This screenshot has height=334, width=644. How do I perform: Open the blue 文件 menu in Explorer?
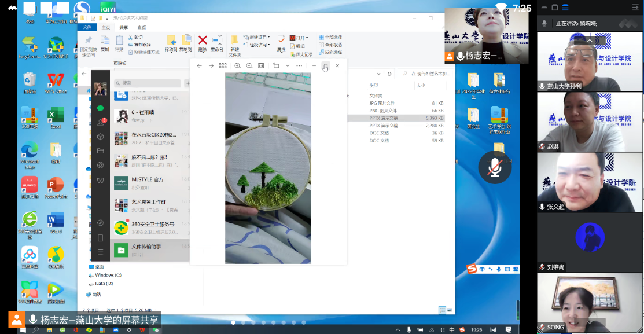coord(88,27)
